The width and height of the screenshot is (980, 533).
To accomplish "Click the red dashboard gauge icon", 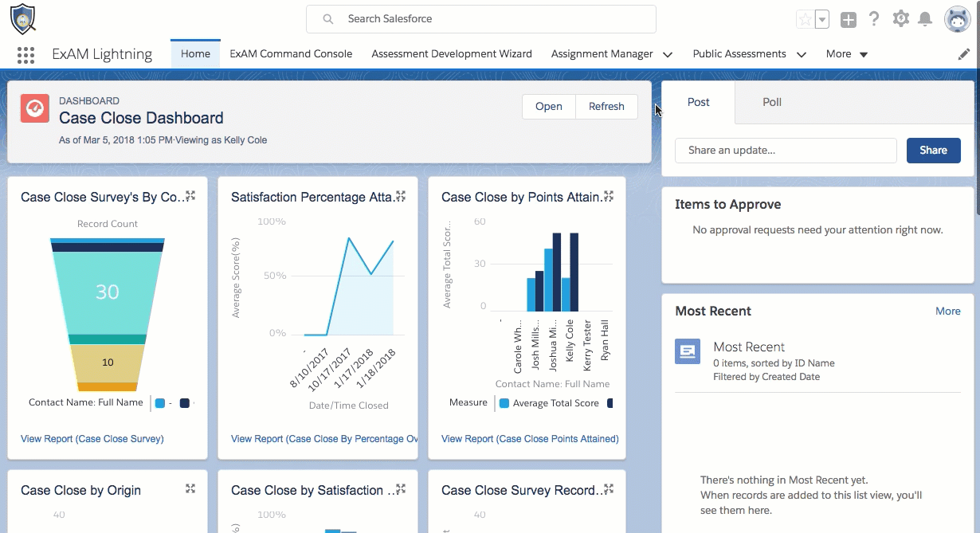I will click(35, 108).
